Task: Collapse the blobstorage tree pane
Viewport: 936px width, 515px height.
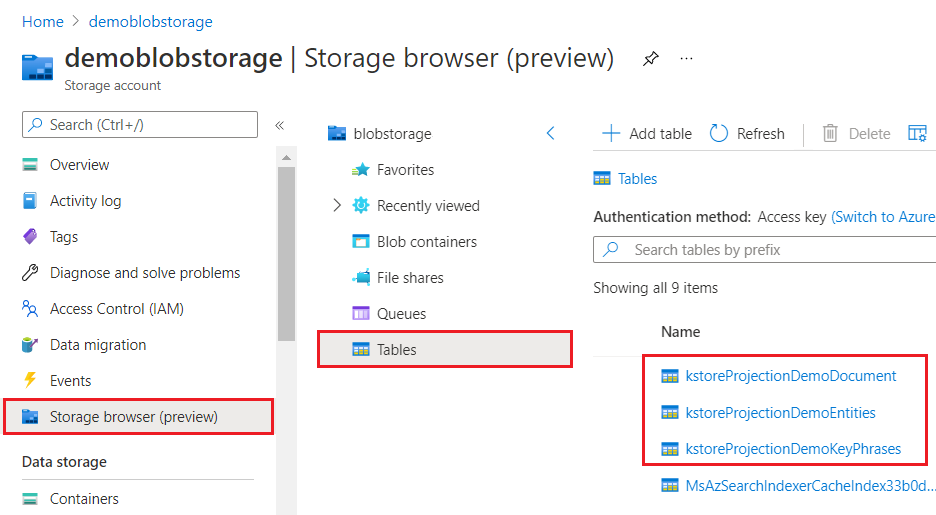Action: (x=550, y=133)
